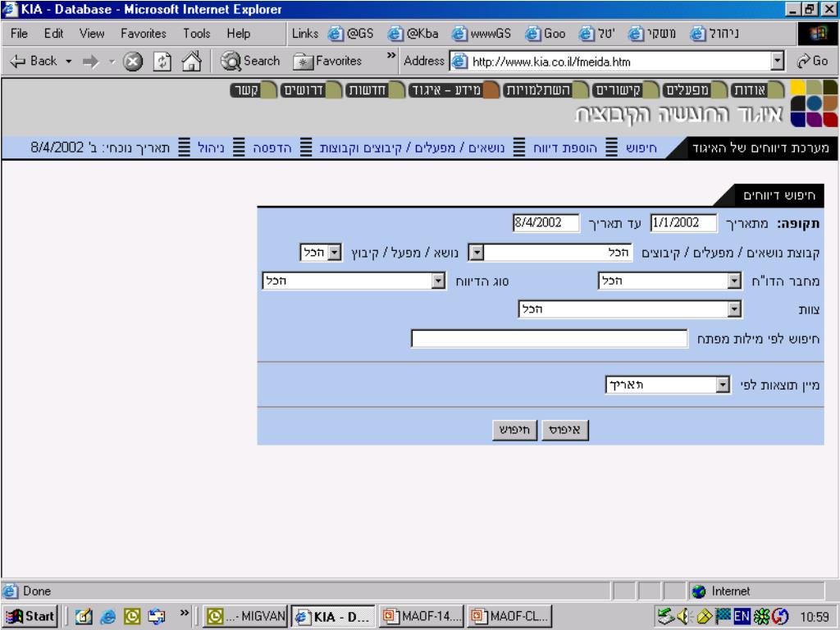Open the Help menu
The height and width of the screenshot is (630, 840).
[x=239, y=33]
